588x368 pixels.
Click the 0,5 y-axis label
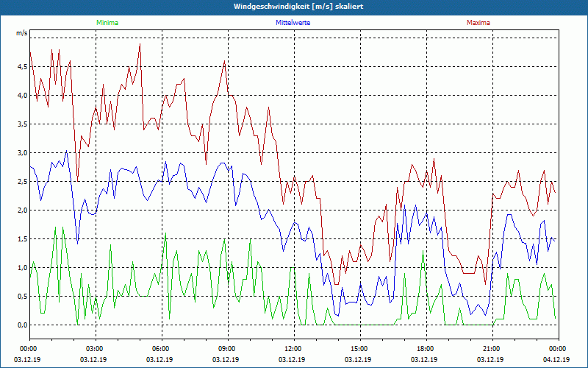[22, 297]
